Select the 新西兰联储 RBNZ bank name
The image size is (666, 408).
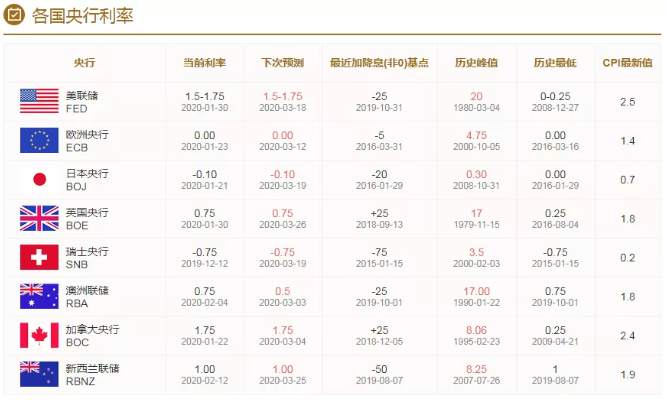click(x=92, y=375)
